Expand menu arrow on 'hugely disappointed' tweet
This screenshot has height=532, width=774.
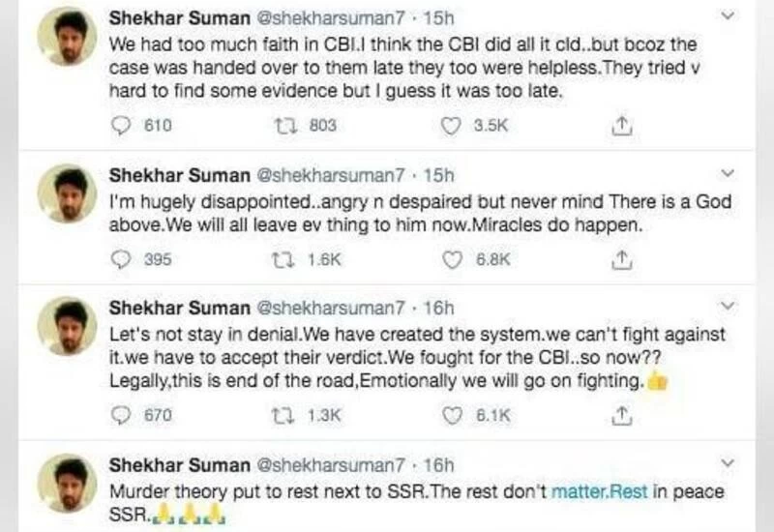[x=729, y=174]
